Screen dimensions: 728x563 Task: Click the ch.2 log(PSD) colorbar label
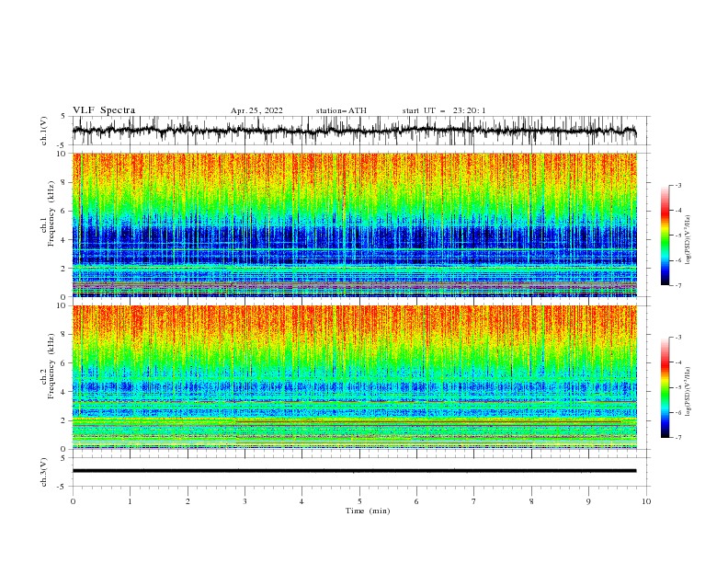pos(688,392)
